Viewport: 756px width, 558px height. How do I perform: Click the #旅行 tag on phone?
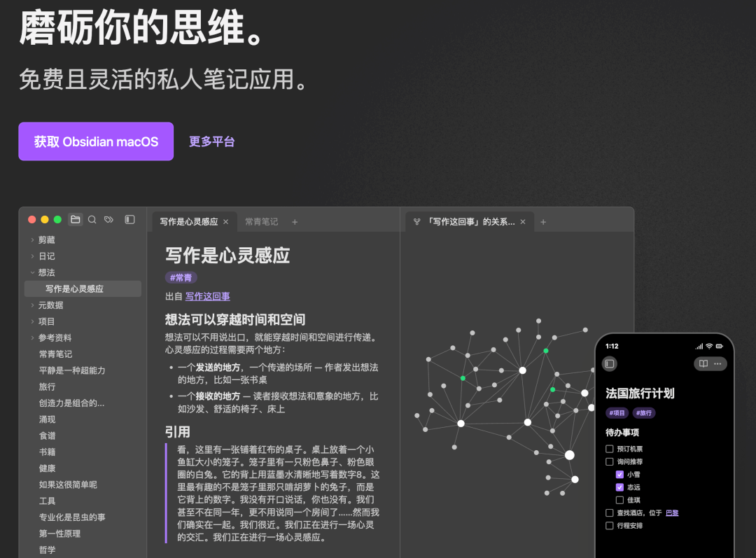tap(644, 413)
